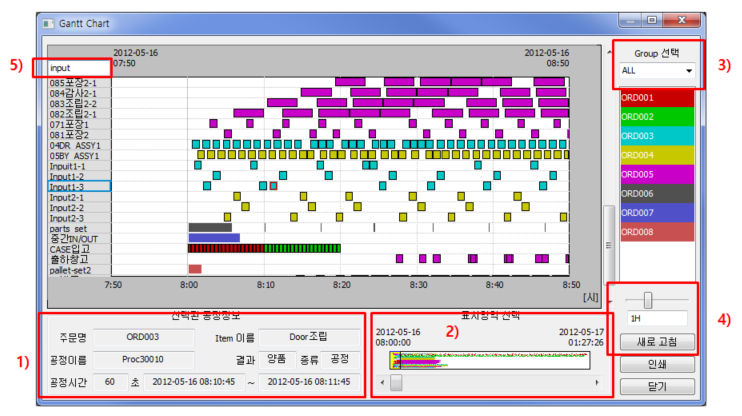This screenshot has height=416, width=742.
Task: Click the 인쇄 print button
Action: [x=656, y=365]
